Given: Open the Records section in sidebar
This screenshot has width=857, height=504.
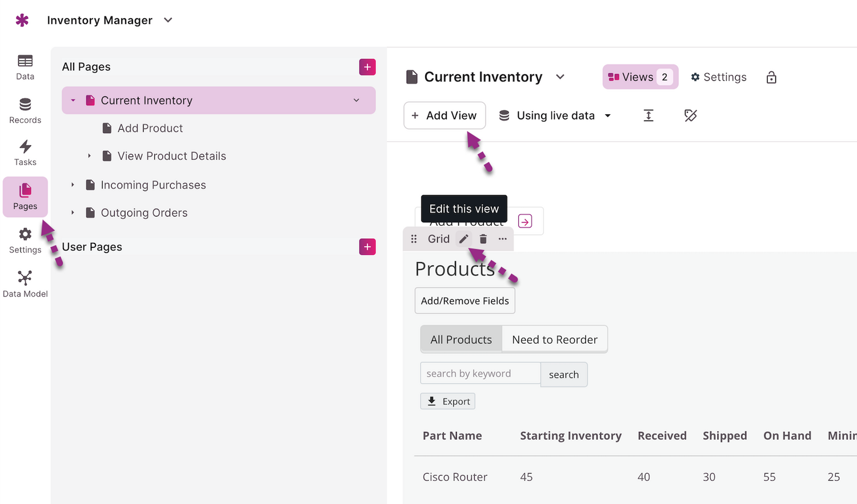Looking at the screenshot, I should 25,111.
